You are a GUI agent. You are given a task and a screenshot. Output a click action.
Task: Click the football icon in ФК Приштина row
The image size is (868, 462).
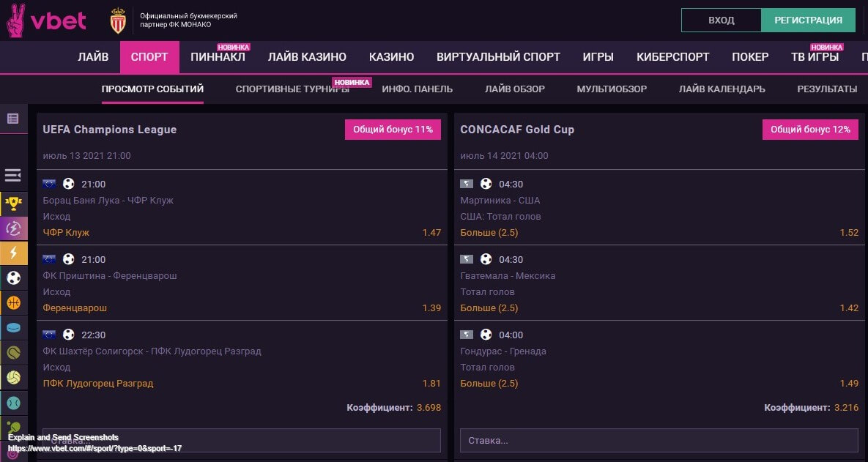point(69,259)
